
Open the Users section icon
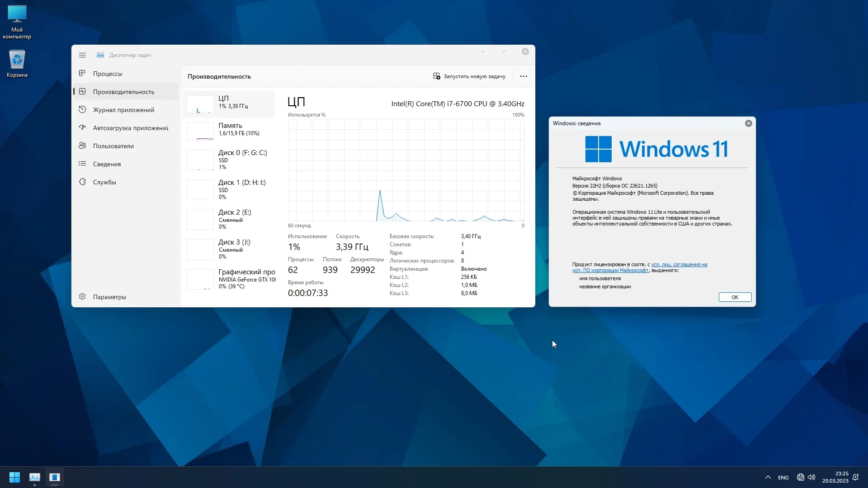click(x=82, y=145)
